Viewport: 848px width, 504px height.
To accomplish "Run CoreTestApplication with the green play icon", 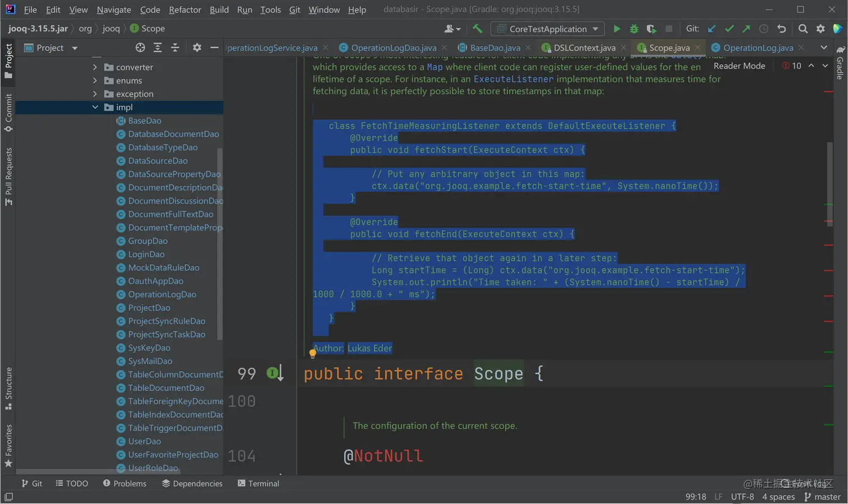I will pos(616,29).
